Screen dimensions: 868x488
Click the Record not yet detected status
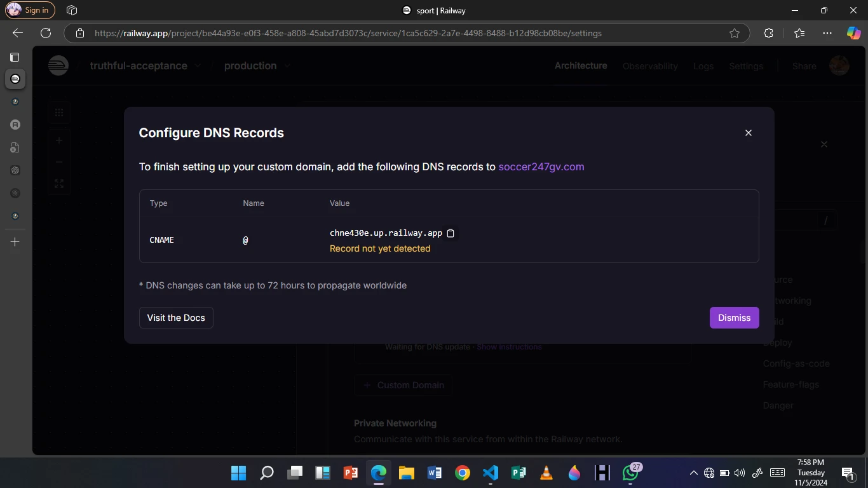point(380,248)
